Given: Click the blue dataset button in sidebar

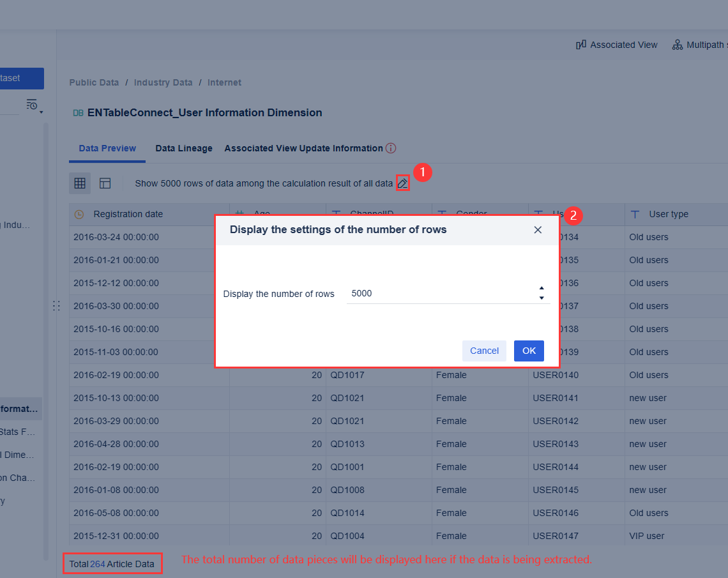Looking at the screenshot, I should pos(22,79).
